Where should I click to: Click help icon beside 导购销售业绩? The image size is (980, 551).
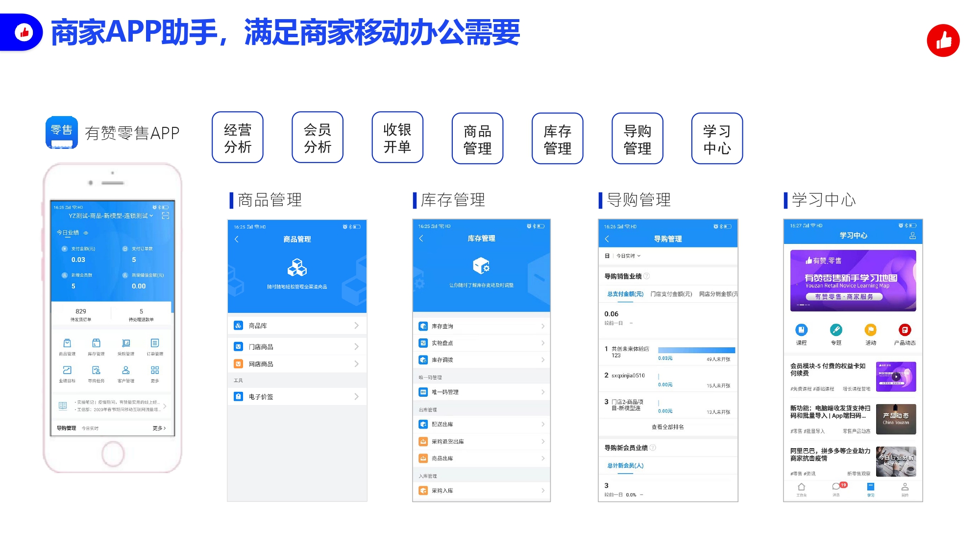[x=646, y=276]
